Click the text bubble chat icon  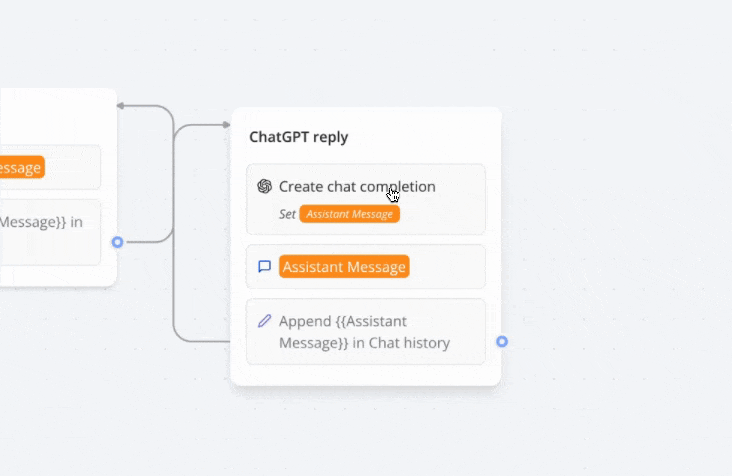[x=264, y=266]
